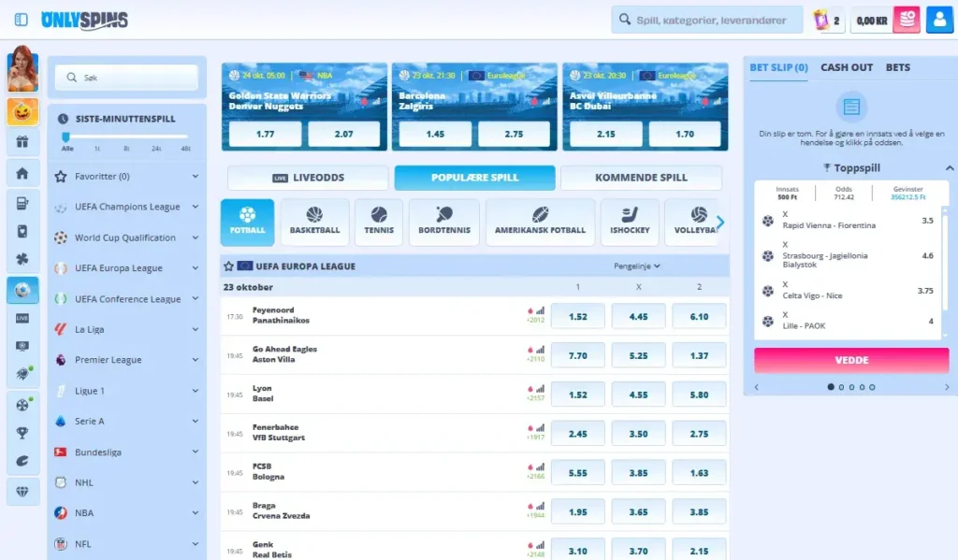Select the Amerikansk Fotball sport icon
The height and width of the screenshot is (560, 958).
[x=540, y=223]
